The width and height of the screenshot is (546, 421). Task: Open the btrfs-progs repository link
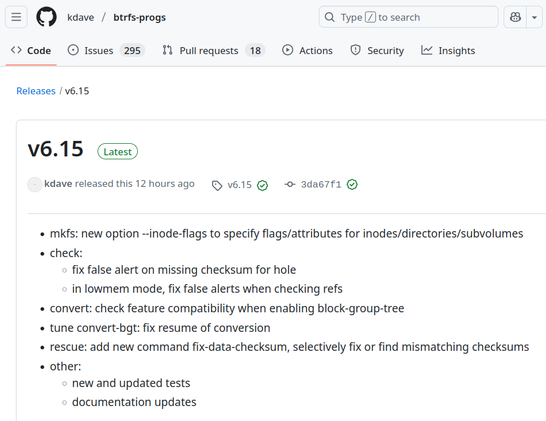tap(139, 17)
